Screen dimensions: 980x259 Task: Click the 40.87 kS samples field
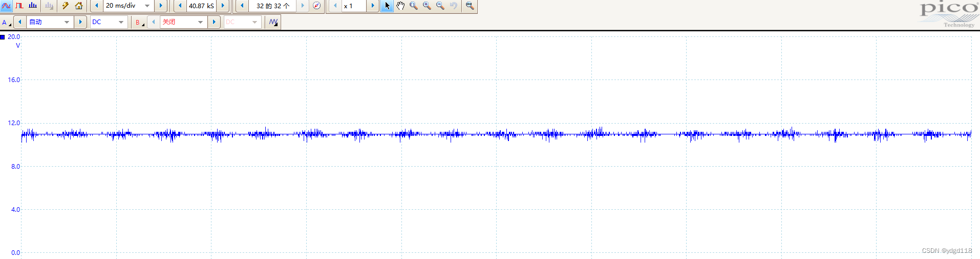201,6
